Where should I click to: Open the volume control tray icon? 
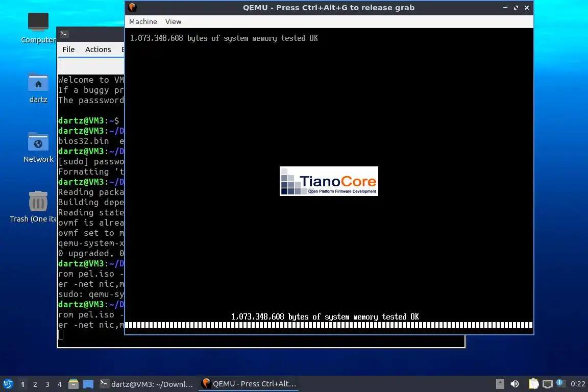tap(514, 384)
